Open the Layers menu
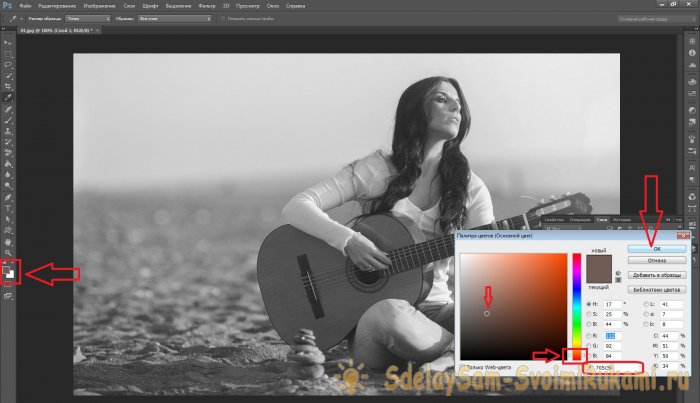This screenshot has width=700, height=403. pos(129,6)
